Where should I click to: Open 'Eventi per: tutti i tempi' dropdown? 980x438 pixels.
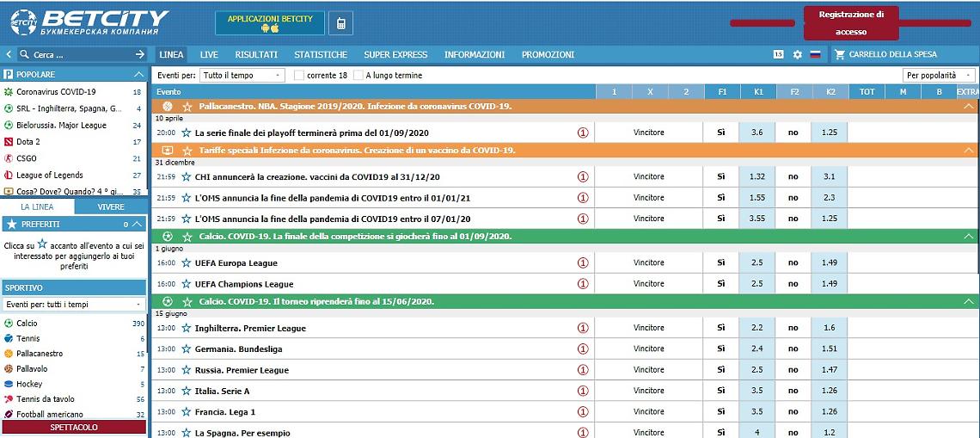coord(74,304)
